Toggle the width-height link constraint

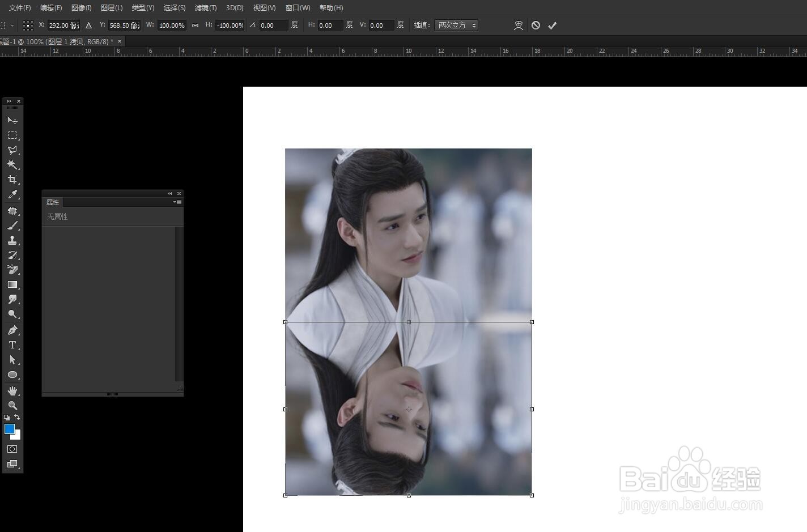(195, 25)
